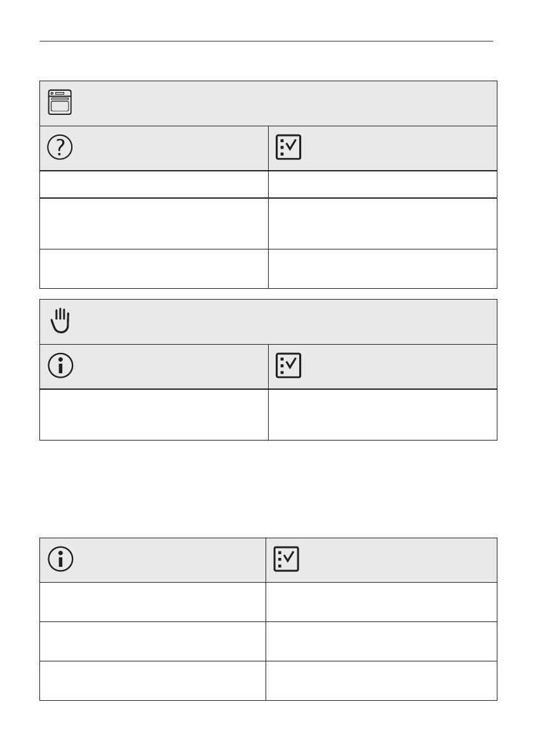Select the tall middle cell under the oven table checklist
The image size is (533, 756).
point(382,223)
